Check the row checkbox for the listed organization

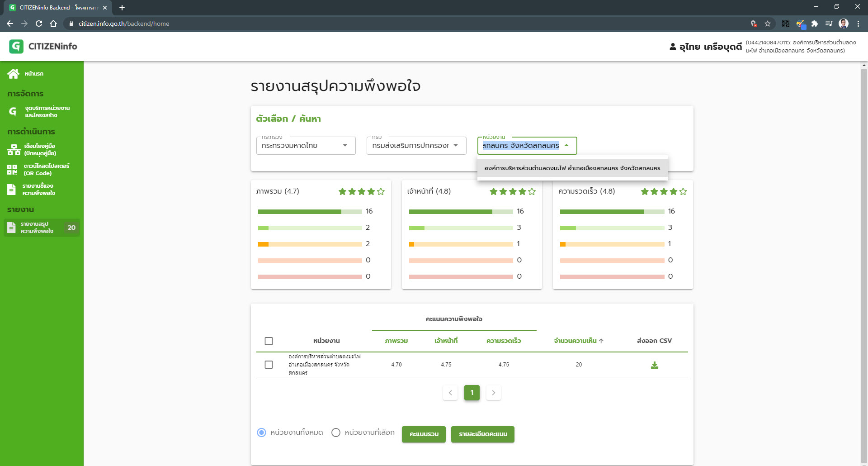click(269, 365)
